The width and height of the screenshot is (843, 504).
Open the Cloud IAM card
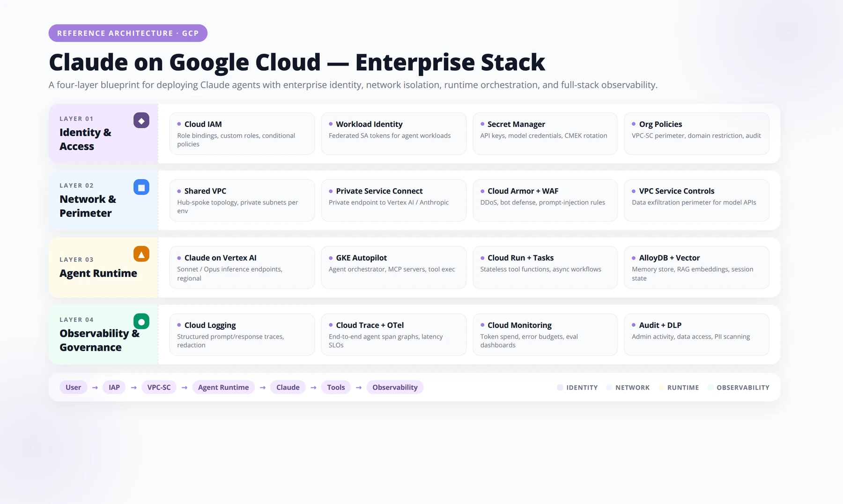click(242, 133)
